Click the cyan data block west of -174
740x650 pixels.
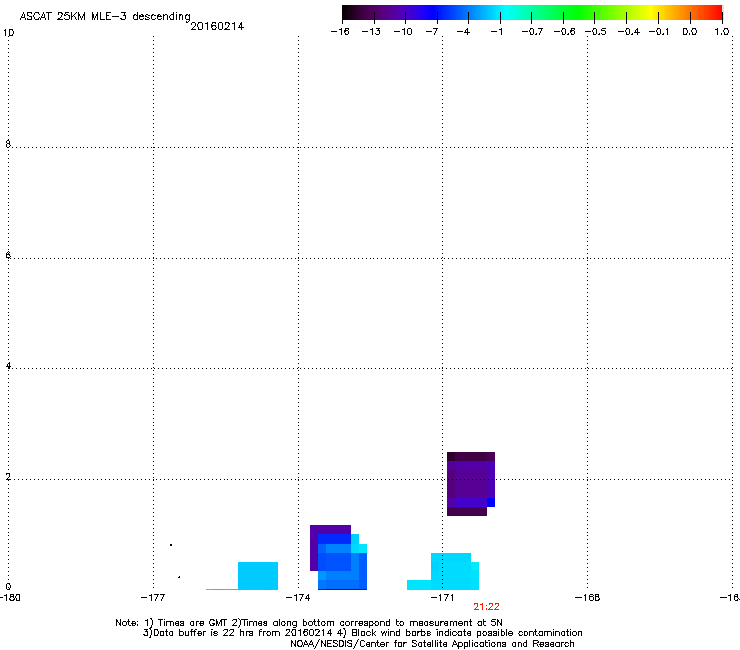[x=258, y=575]
